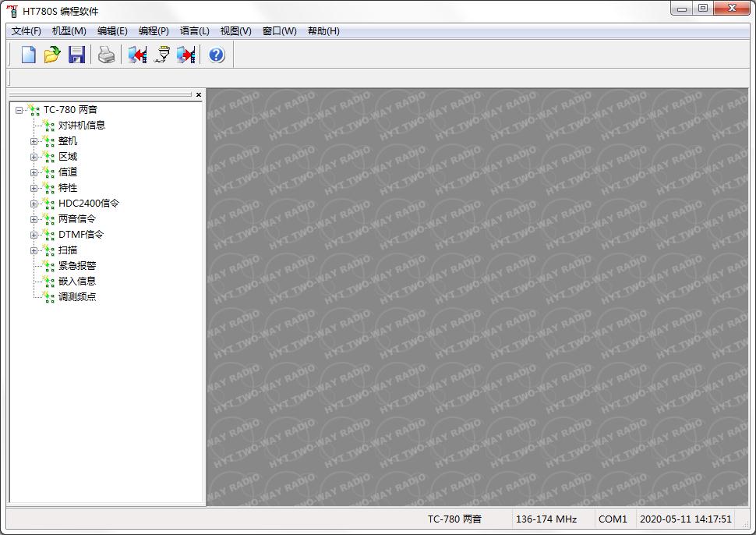Click the Print toolbar icon
756x535 pixels.
pyautogui.click(x=106, y=55)
